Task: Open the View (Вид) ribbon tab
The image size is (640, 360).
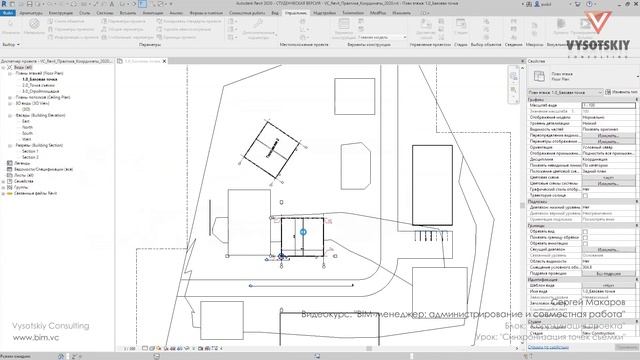Action: (x=275, y=13)
